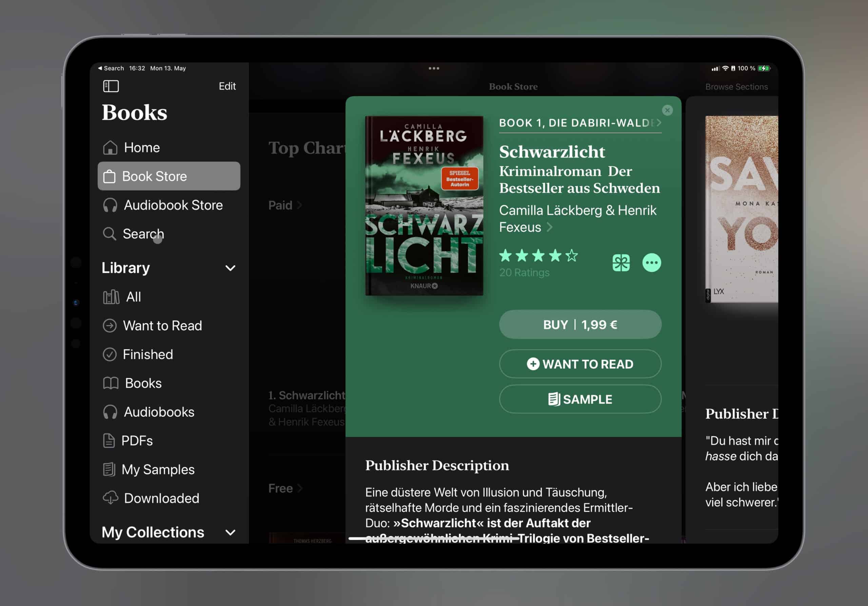
Task: Close the Schwarzlicht book card
Action: point(667,110)
